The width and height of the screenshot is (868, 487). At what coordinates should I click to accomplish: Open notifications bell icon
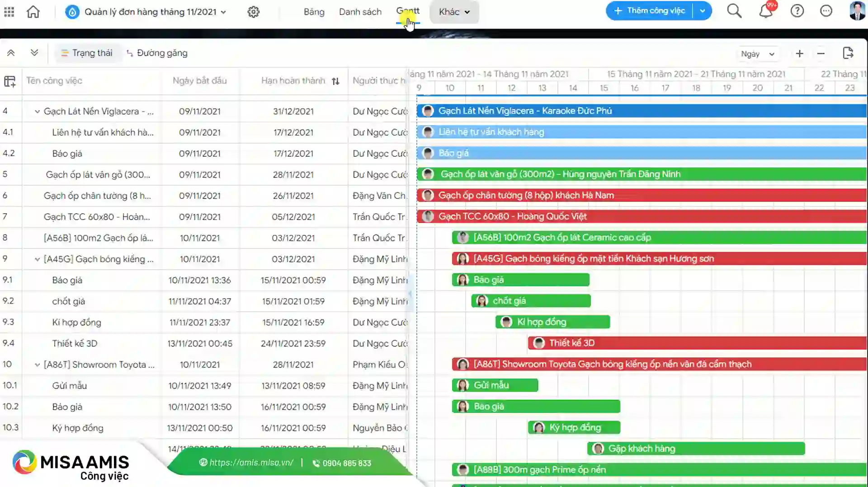point(766,11)
